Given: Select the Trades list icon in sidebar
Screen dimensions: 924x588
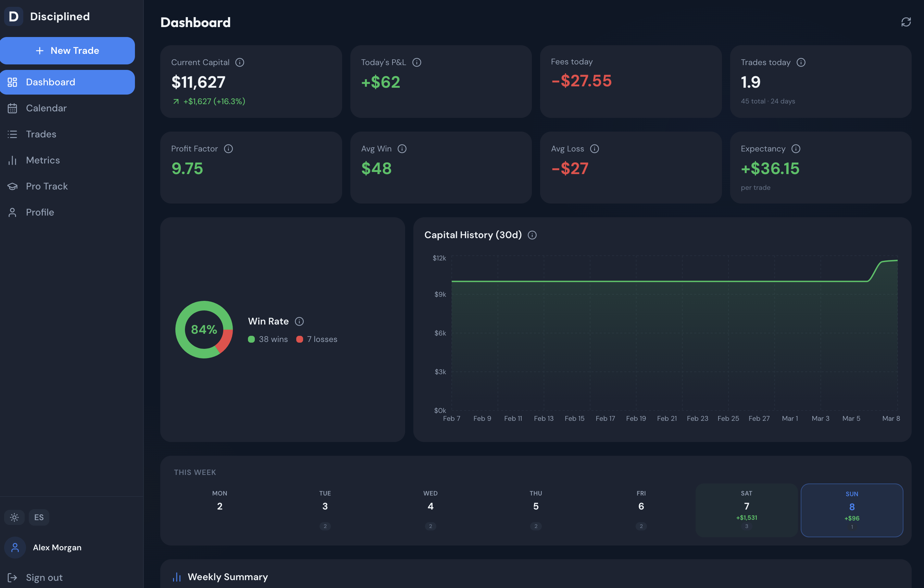Looking at the screenshot, I should click(x=12, y=134).
